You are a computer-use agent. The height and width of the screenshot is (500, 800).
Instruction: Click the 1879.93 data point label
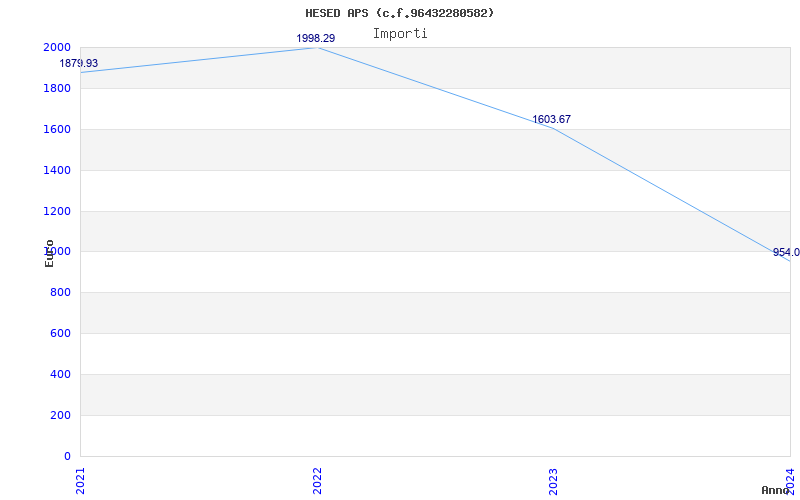click(x=79, y=63)
